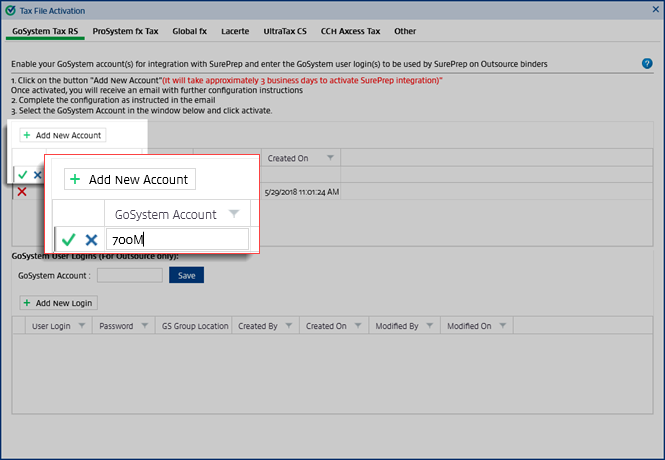Screen dimensions: 665x460
Task: Click the plus icon on Add New Login
Action: coord(26,302)
